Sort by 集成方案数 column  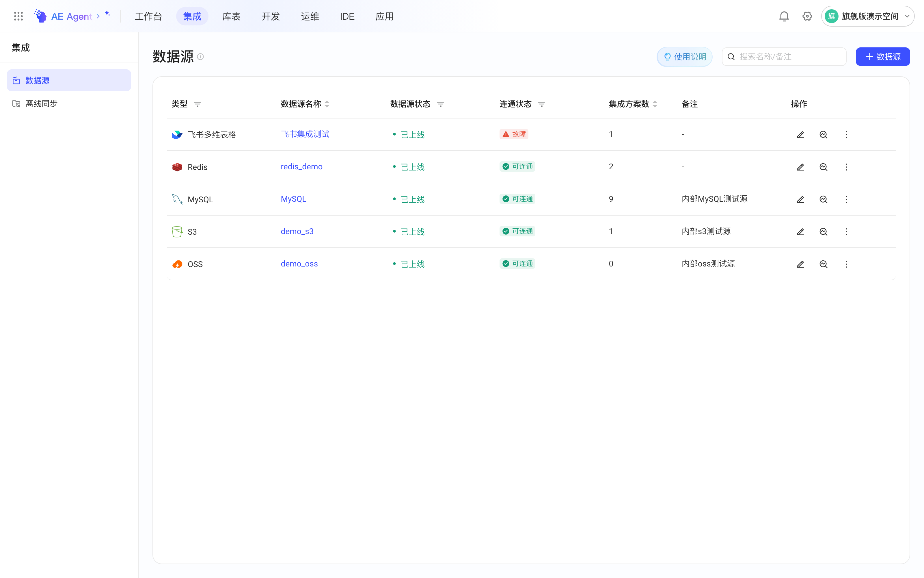tap(655, 104)
